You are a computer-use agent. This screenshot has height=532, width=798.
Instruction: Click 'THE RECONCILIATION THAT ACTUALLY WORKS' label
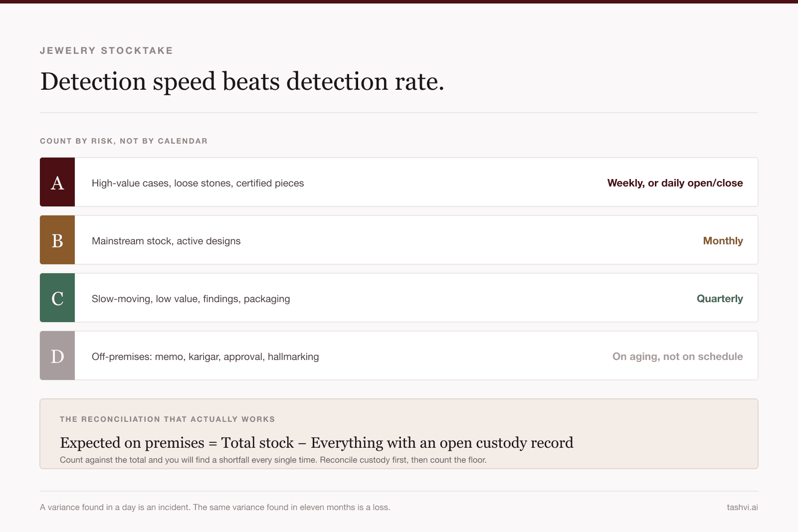(167, 419)
